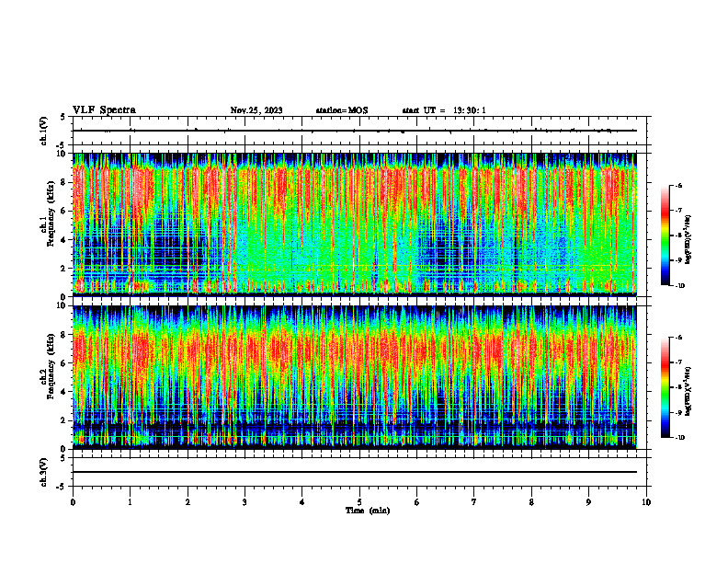Click the time axis tick label "7"

pos(474,502)
